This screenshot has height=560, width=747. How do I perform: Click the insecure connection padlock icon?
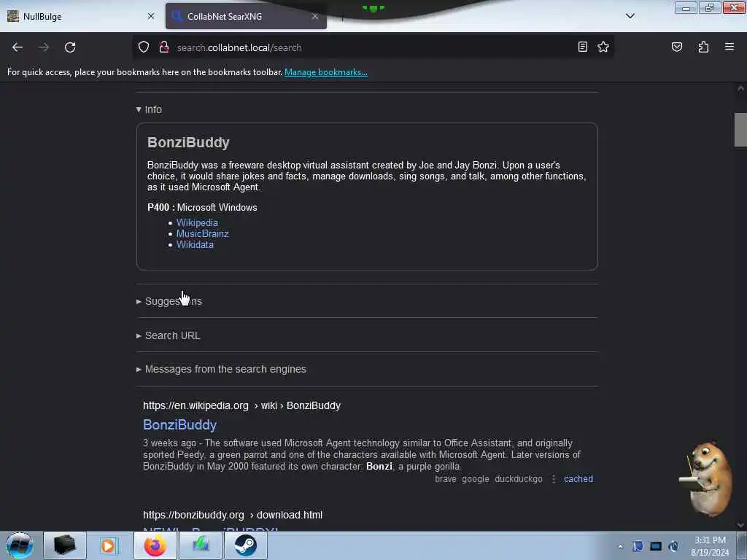[x=164, y=47]
